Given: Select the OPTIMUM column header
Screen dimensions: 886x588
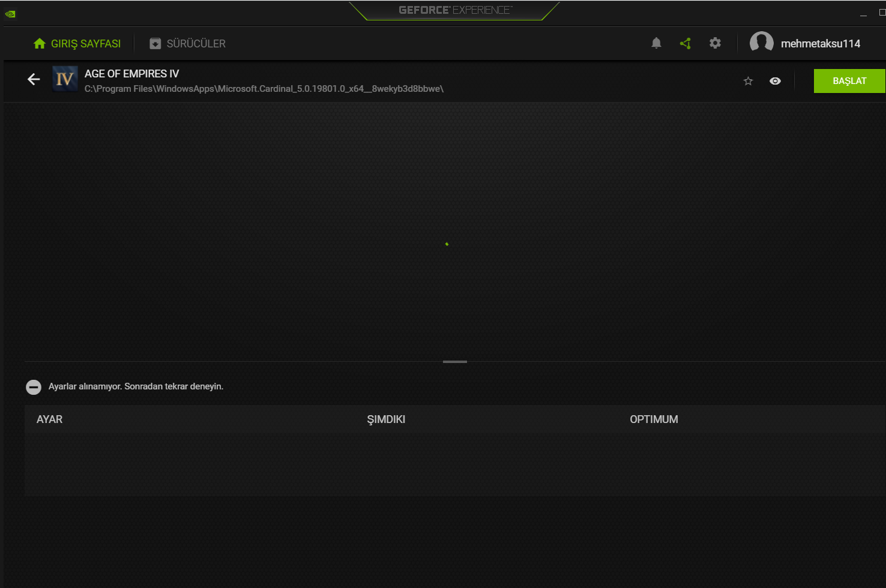Looking at the screenshot, I should point(654,419).
